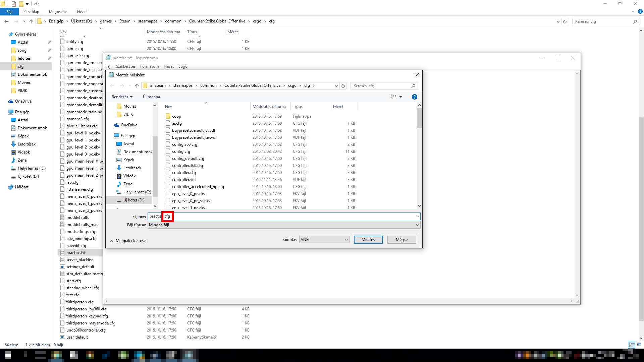Screen dimensions: 644x362
Task: Open the Rendezés dropdown menu
Action: (x=122, y=97)
